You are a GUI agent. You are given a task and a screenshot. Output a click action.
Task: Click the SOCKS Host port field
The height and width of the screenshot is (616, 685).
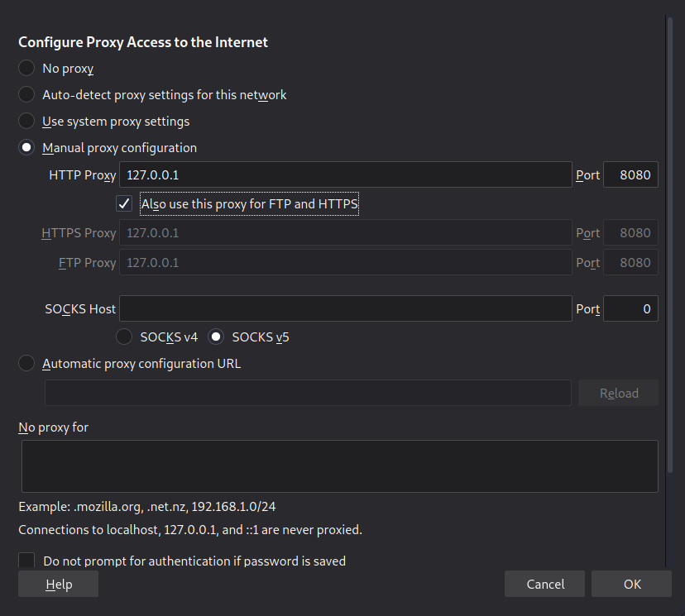coord(630,309)
